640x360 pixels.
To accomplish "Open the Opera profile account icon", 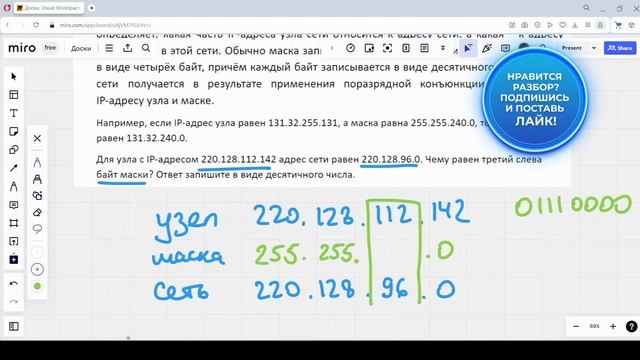I will point(600,25).
